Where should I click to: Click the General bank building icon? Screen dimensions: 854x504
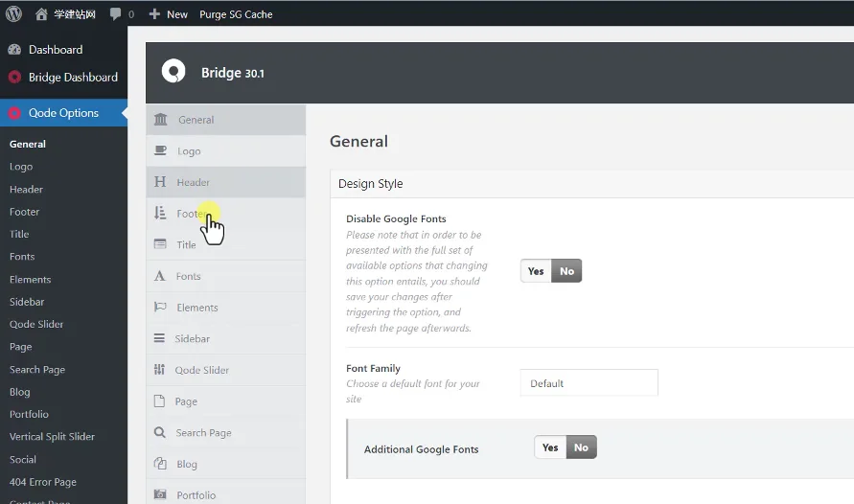pyautogui.click(x=161, y=120)
